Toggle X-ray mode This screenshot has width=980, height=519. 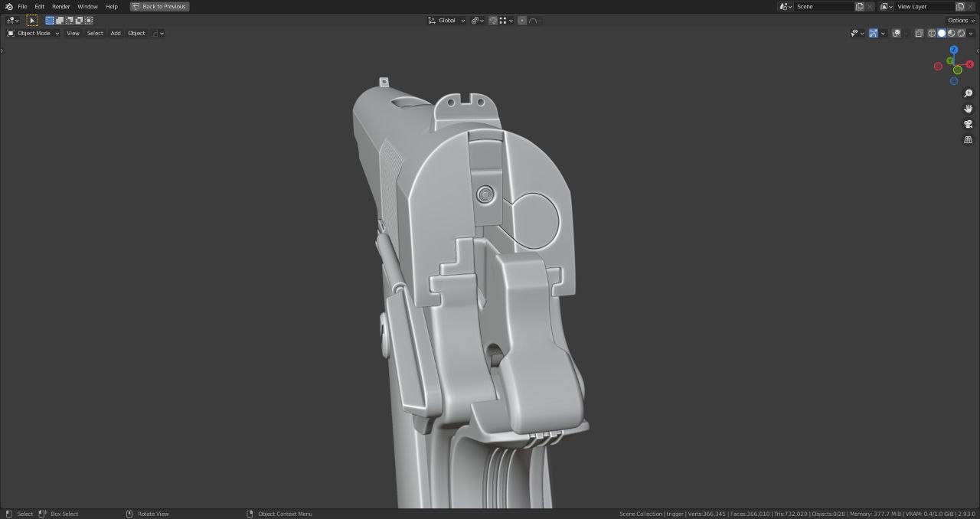tap(920, 33)
